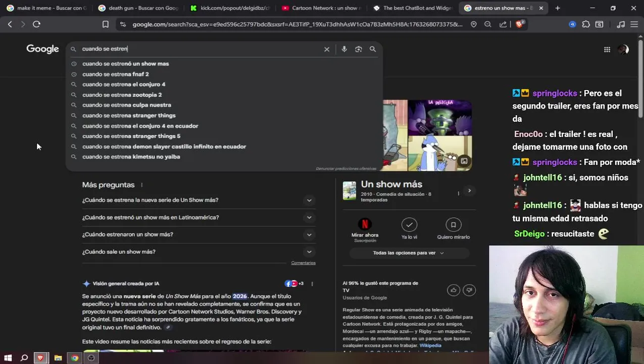Screen dimensions: 644x364
Task: Close the estreno un show mas tab
Action: (541, 8)
